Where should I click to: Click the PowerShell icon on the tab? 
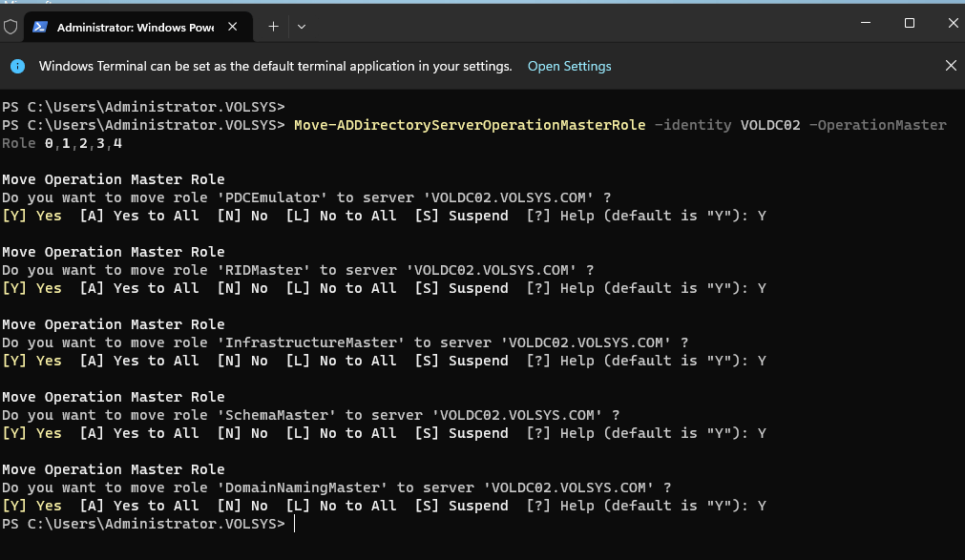click(39, 27)
